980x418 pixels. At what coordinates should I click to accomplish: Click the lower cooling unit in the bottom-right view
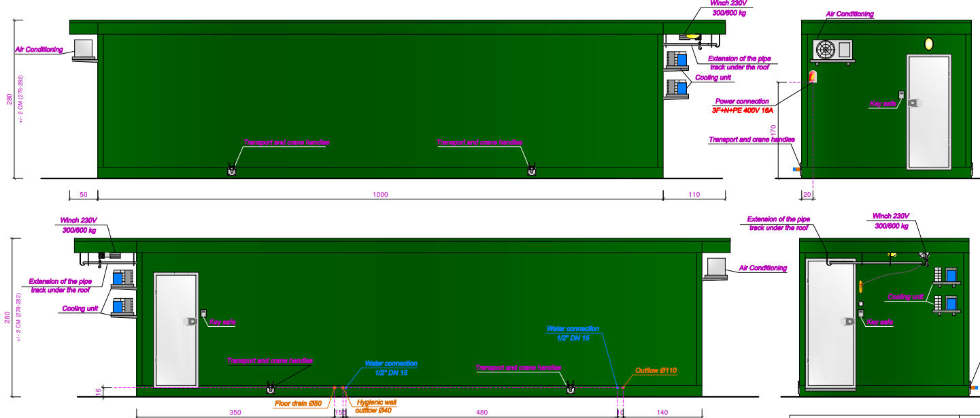point(947,302)
